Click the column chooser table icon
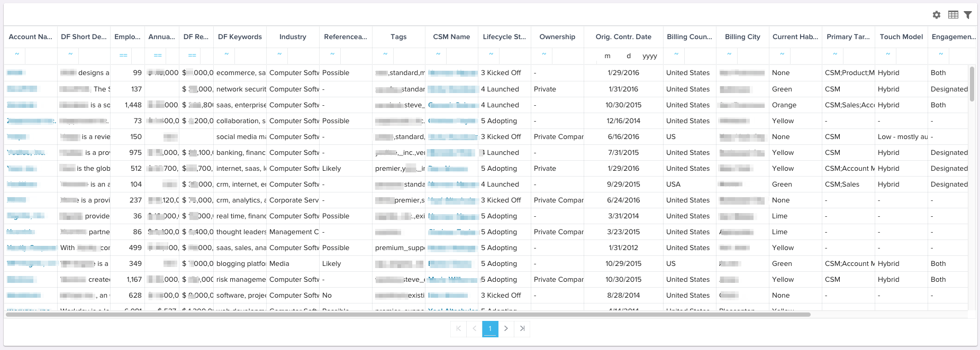980x350 pixels. (953, 15)
